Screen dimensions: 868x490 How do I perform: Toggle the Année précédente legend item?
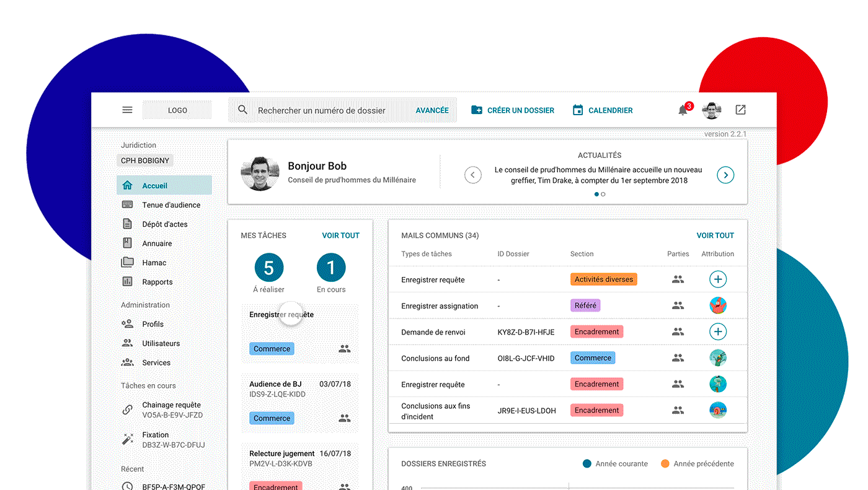(697, 463)
